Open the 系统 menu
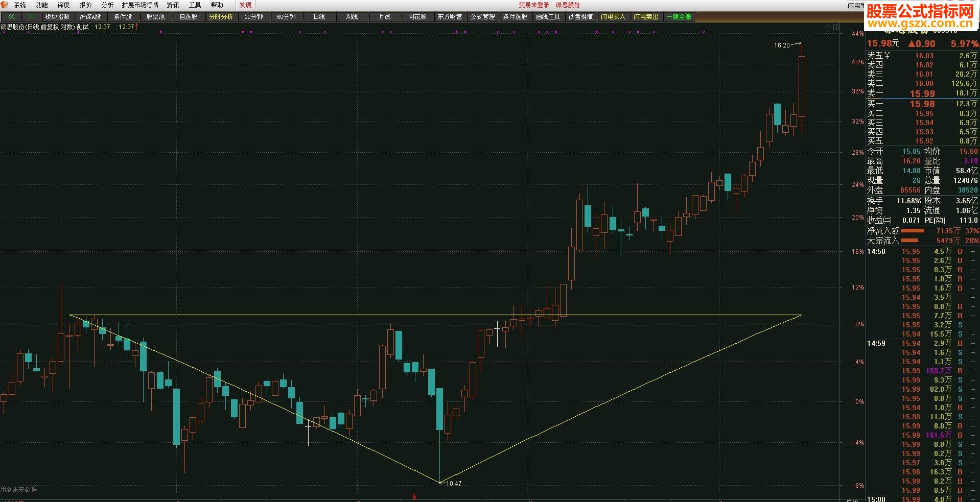The height and width of the screenshot is (502, 980). [19, 5]
